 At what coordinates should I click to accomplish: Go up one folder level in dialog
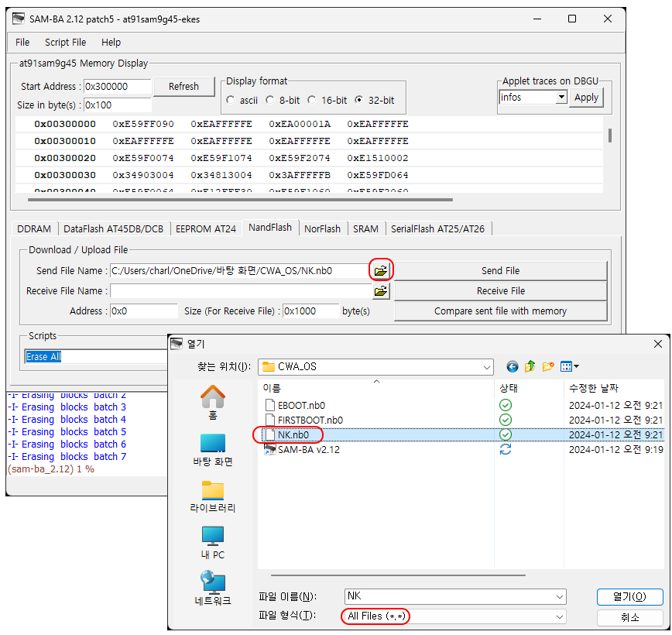[530, 366]
